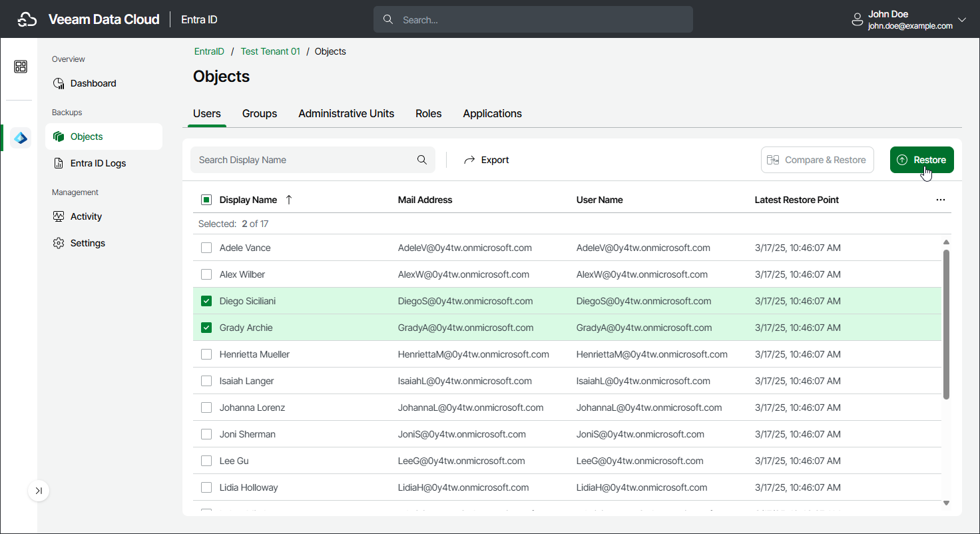This screenshot has width=980, height=534.
Task: Check the Alex Wilber checkbox
Action: [x=206, y=274]
